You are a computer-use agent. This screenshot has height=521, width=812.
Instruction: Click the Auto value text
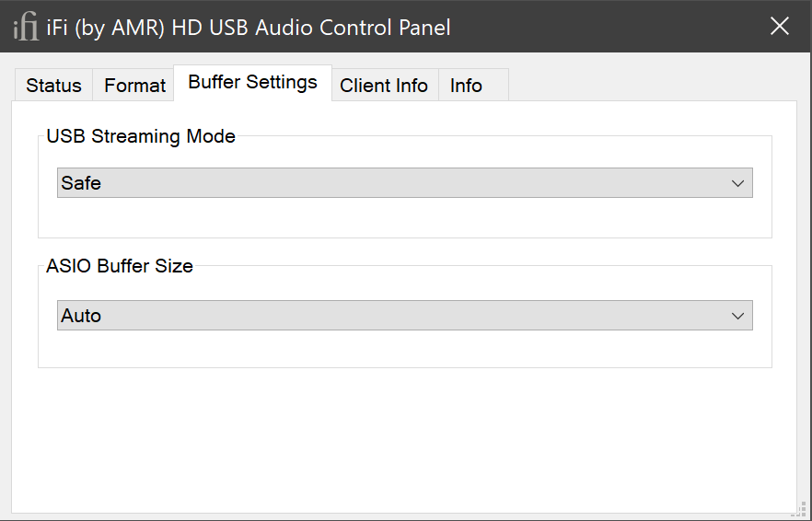click(81, 316)
